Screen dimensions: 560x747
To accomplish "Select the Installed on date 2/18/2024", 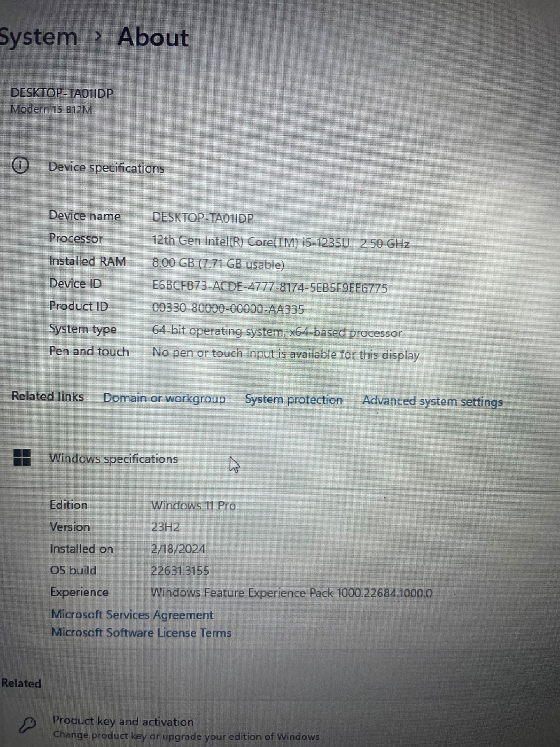I will coord(178,549).
